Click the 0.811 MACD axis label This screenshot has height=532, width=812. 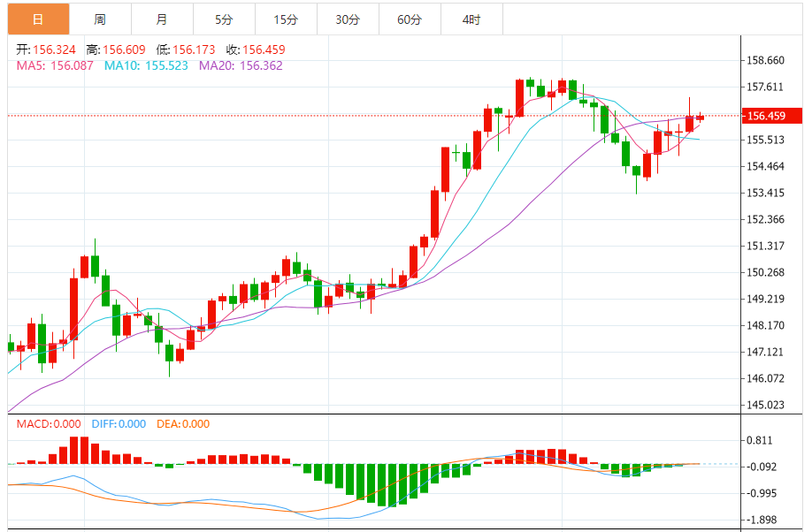click(759, 440)
